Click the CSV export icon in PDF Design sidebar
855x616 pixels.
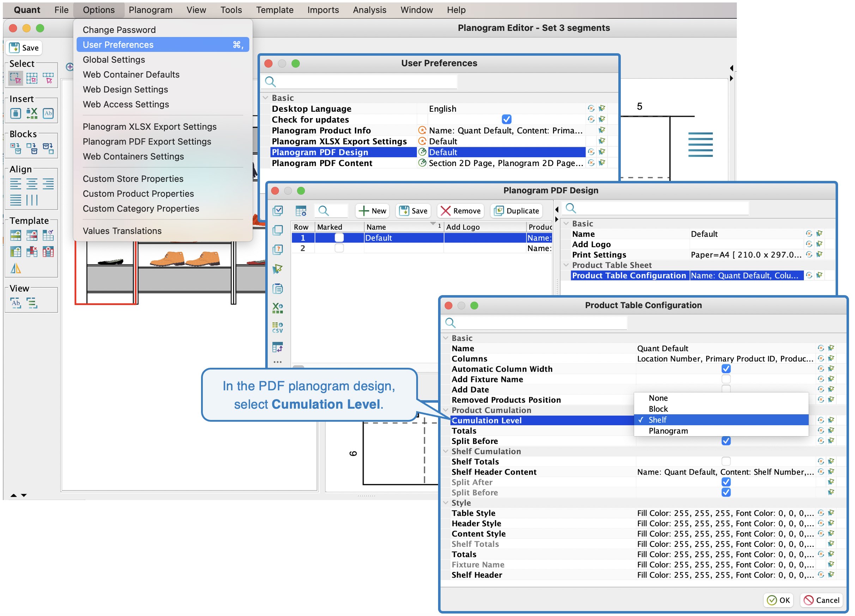[278, 328]
